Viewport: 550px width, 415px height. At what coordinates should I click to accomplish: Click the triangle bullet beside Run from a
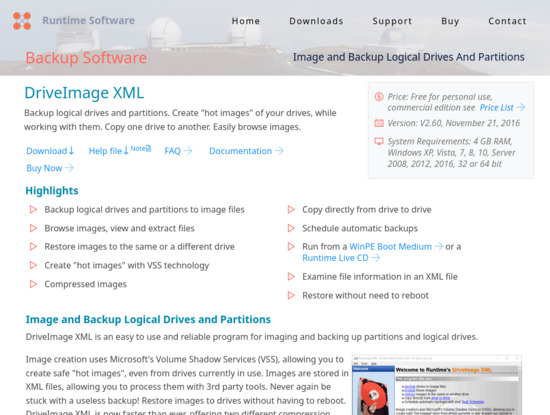pyautogui.click(x=291, y=247)
